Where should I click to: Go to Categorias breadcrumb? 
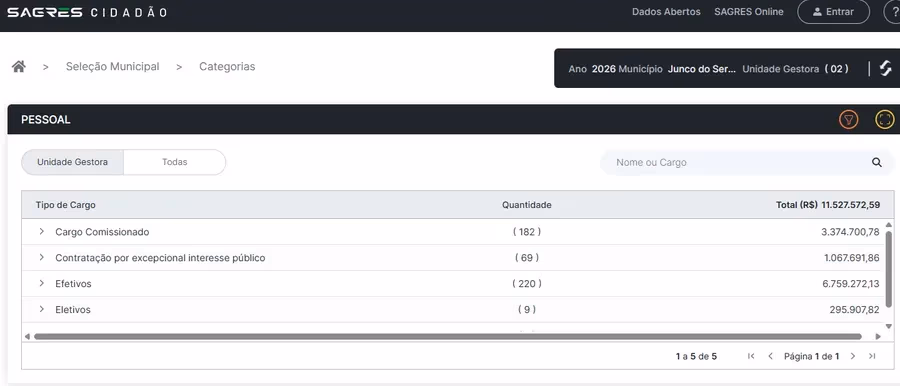pos(227,67)
